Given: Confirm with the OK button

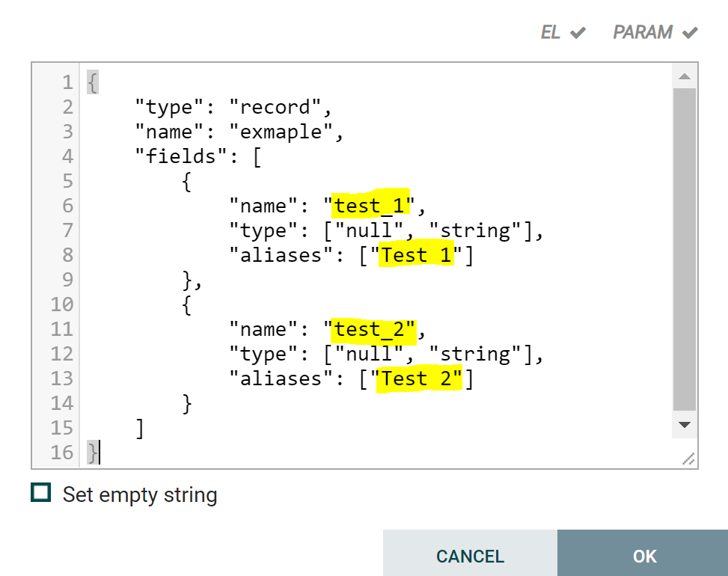Looking at the screenshot, I should (x=644, y=555).
